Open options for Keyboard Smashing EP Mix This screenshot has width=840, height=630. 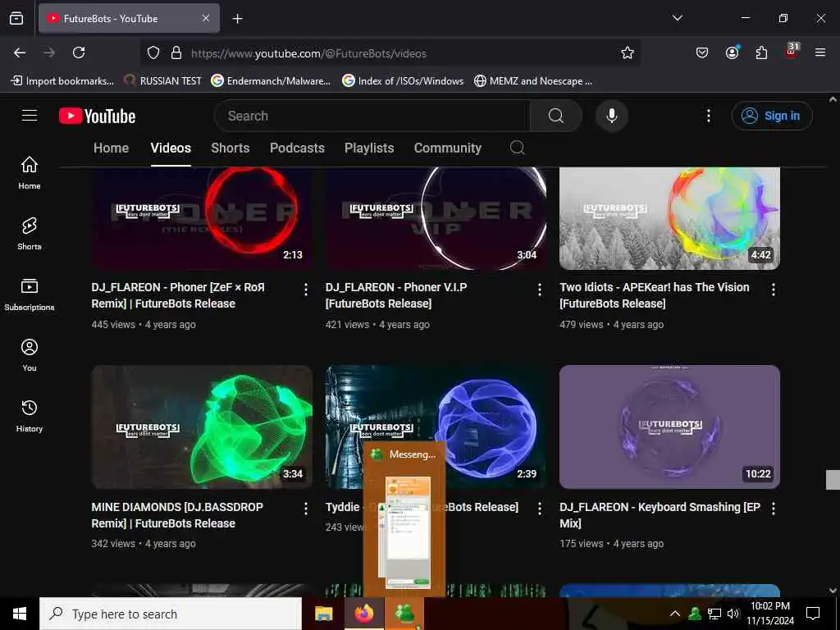pyautogui.click(x=773, y=509)
